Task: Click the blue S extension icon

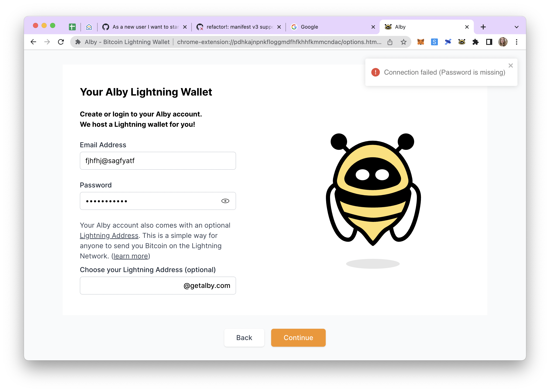Action: (x=434, y=42)
